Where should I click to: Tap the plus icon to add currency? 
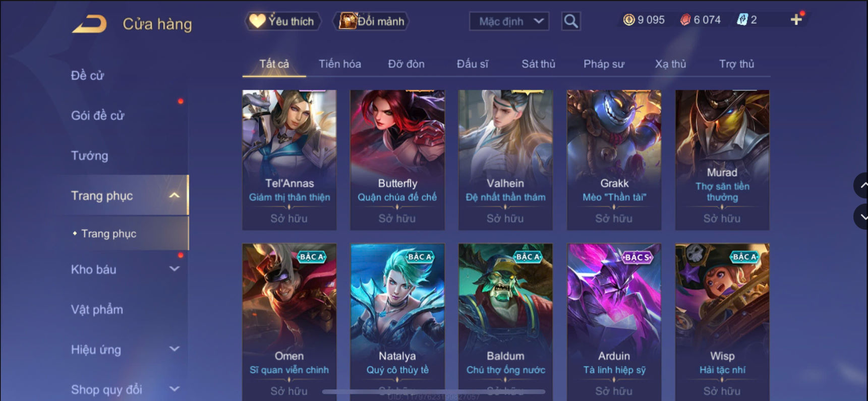(796, 20)
